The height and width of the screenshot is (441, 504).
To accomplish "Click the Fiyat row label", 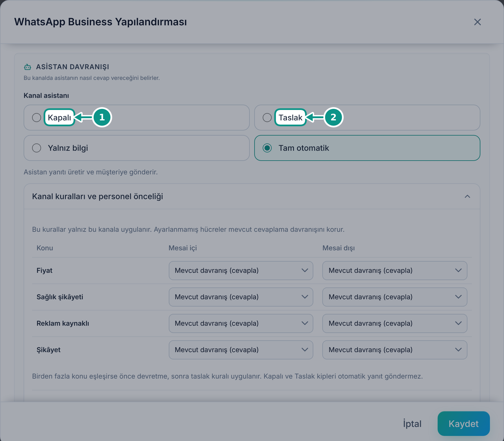I will point(44,271).
